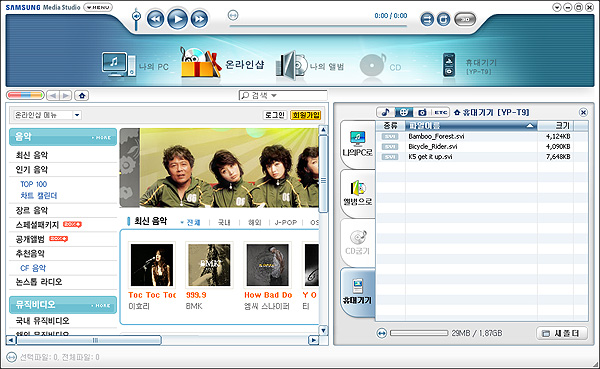Click the promotional banner image
Screen dimensions: 600x369
click(x=219, y=168)
